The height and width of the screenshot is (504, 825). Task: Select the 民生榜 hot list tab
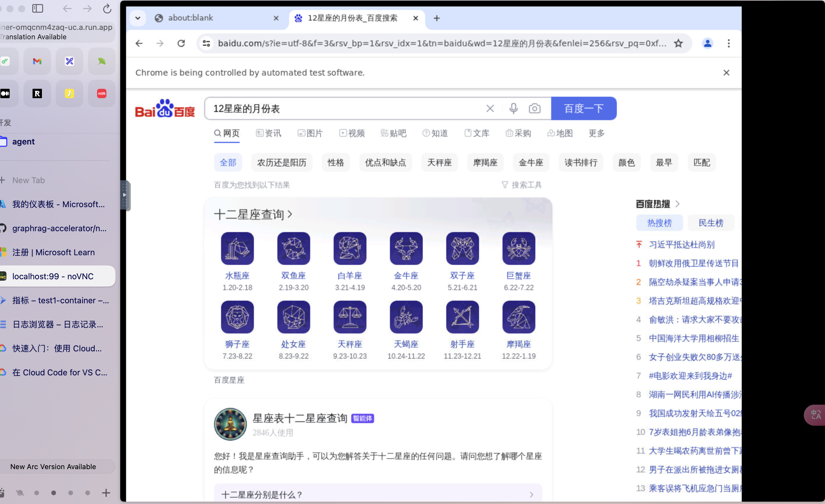point(710,223)
